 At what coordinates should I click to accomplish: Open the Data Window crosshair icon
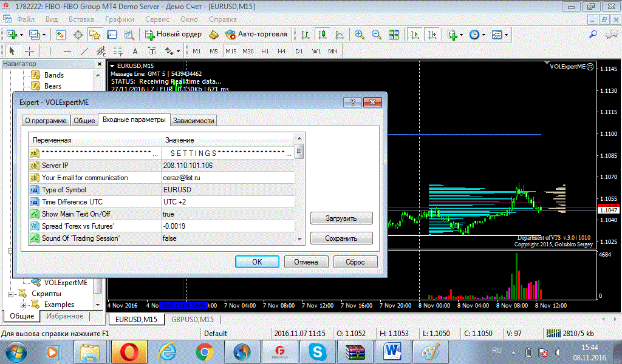pyautogui.click(x=78, y=35)
